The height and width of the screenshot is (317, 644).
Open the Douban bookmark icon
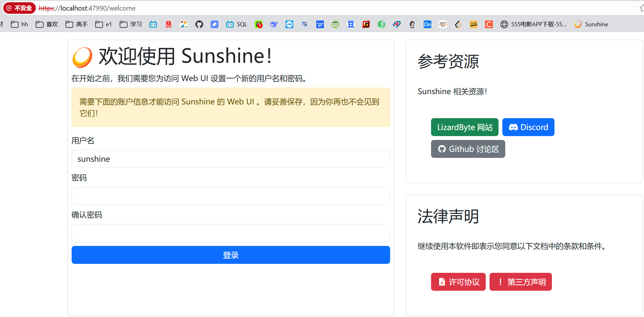(350, 24)
